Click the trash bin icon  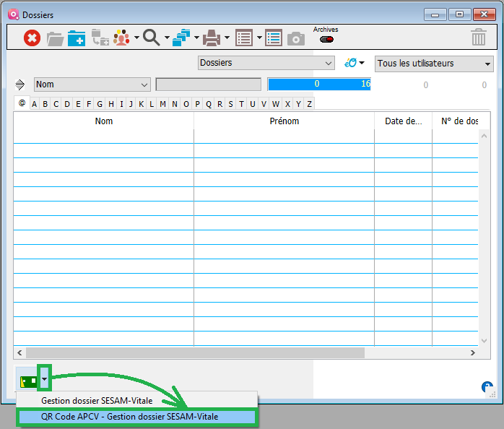[x=478, y=38]
